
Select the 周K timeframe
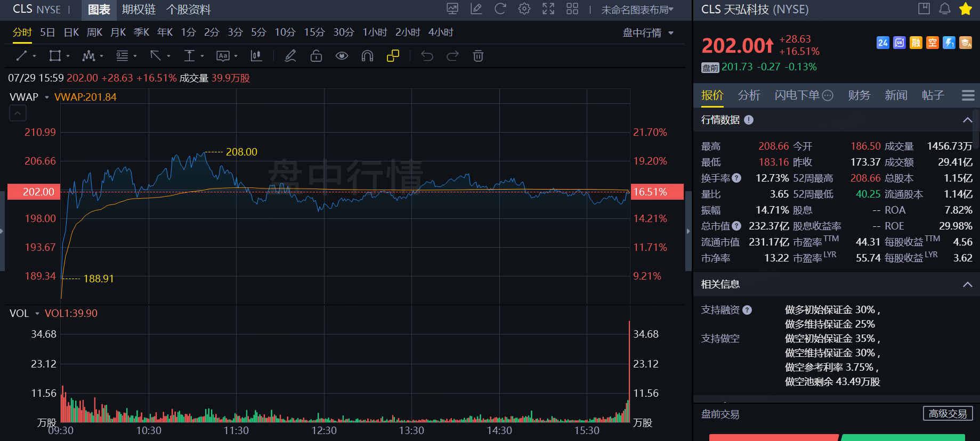click(94, 32)
